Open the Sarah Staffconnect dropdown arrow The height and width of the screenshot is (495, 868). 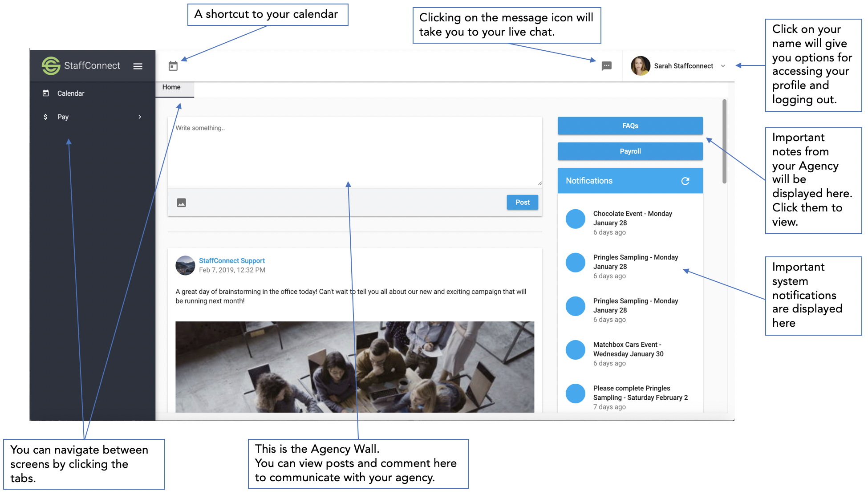723,66
